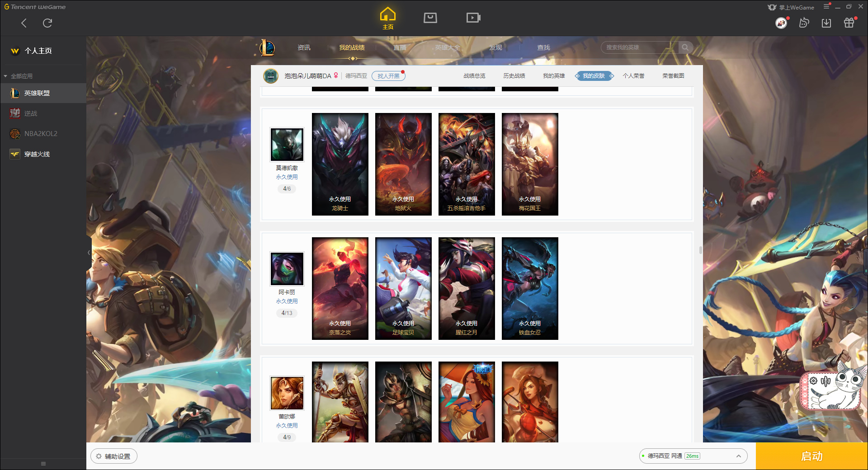Switch to 我的英雄 sub-tab
The width and height of the screenshot is (868, 470).
554,76
